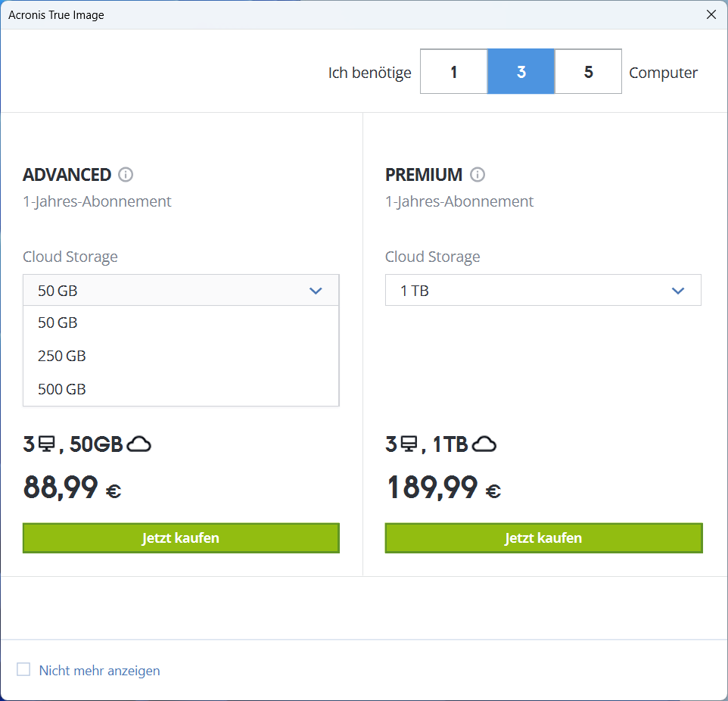This screenshot has width=728, height=701.
Task: Click the 189,99 € price
Action: coord(443,488)
